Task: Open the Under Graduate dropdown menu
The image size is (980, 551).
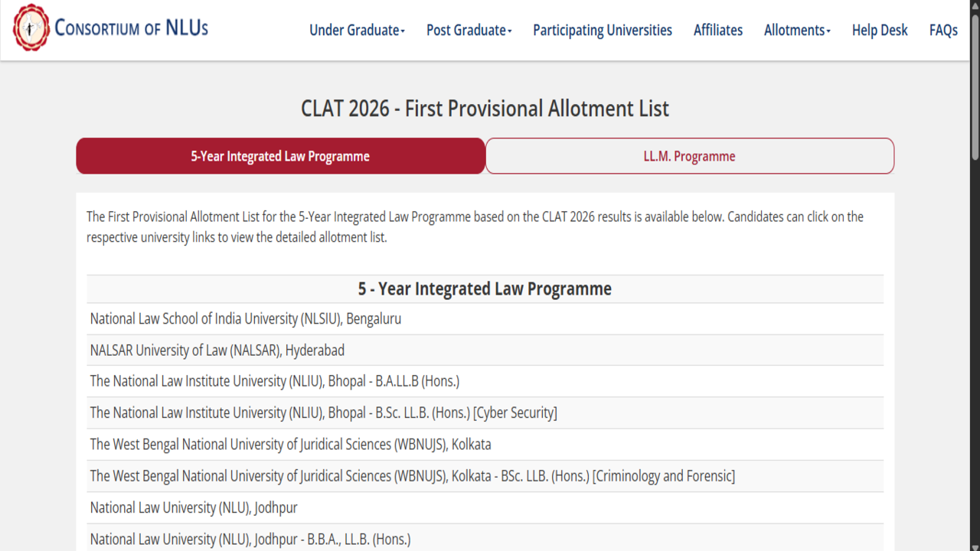Action: pos(357,30)
